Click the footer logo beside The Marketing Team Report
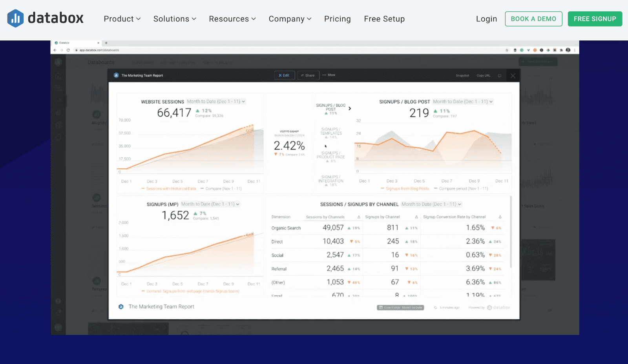 coord(121,307)
